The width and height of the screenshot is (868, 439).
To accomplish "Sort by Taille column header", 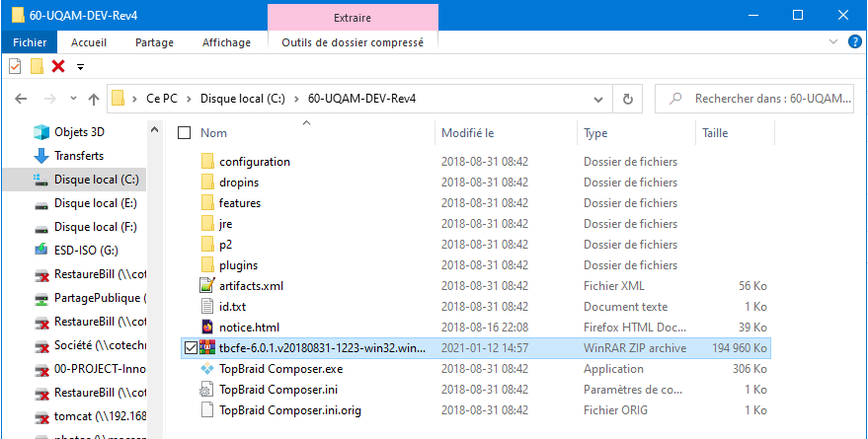I will point(715,133).
